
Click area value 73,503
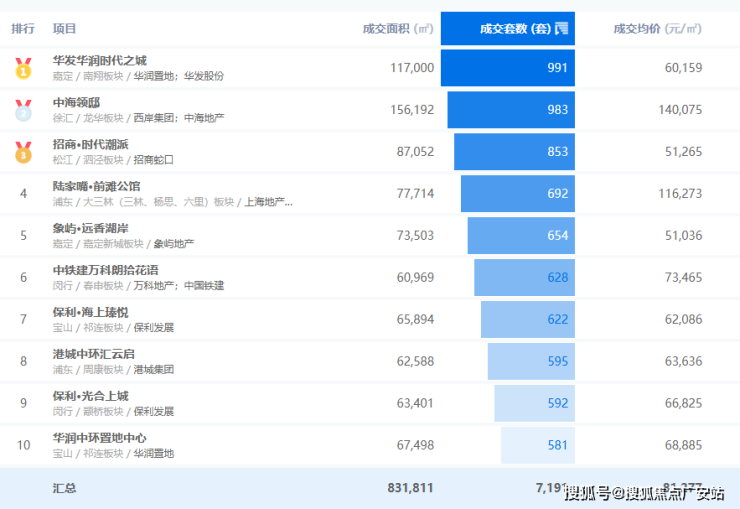pos(415,236)
